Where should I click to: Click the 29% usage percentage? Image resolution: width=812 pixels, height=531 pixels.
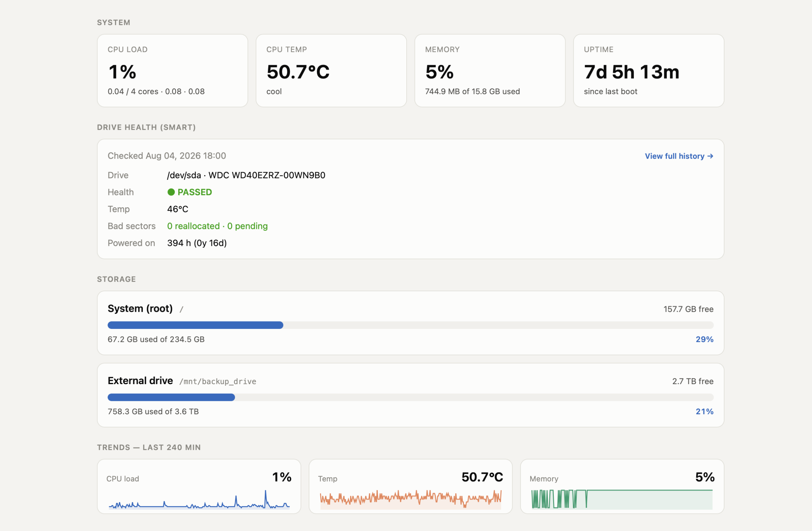click(x=704, y=339)
